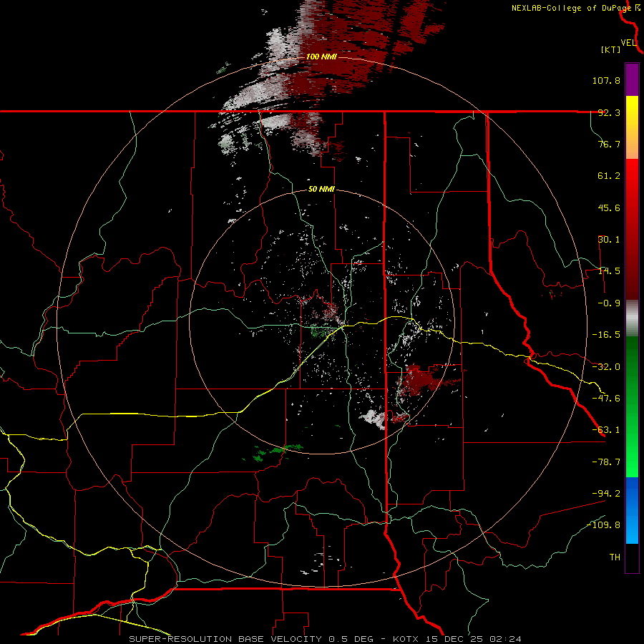Click the -63.1 velocity scale value
The height and width of the screenshot is (644, 644).
pyautogui.click(x=606, y=430)
